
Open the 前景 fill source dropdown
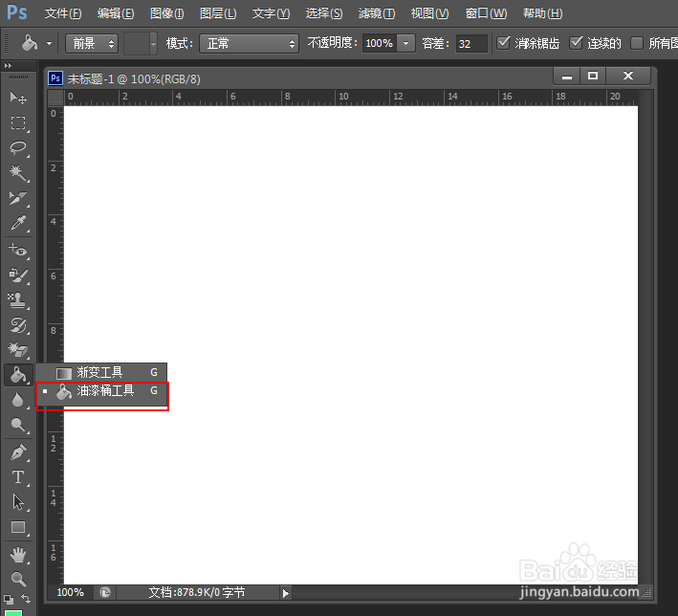pos(92,43)
